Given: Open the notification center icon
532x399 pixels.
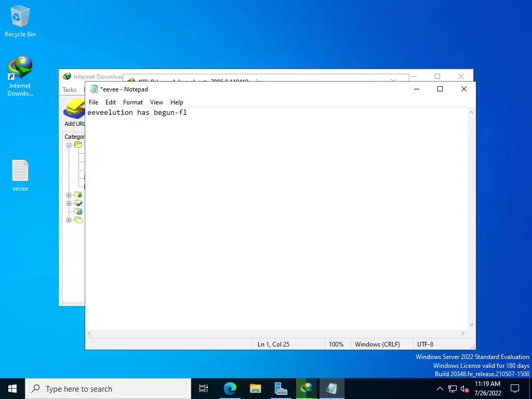Looking at the screenshot, I should (x=515, y=389).
